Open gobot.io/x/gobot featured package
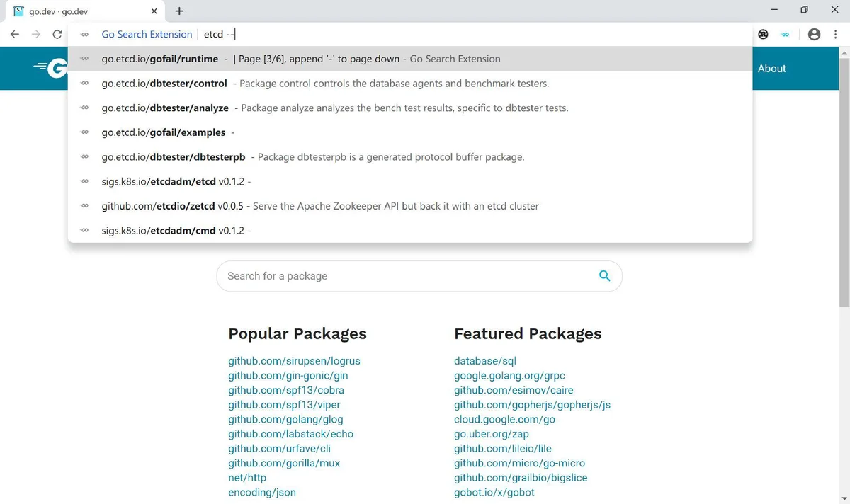 [494, 492]
